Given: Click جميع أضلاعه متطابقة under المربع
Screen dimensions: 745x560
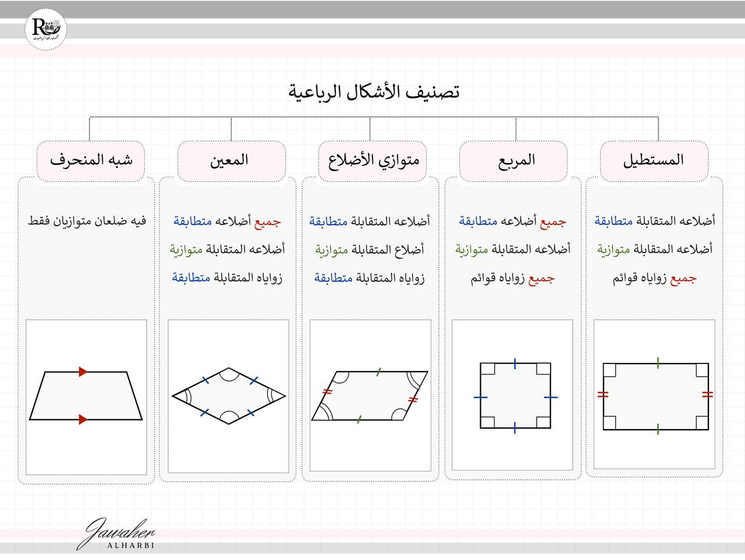Looking at the screenshot, I should 512,221.
